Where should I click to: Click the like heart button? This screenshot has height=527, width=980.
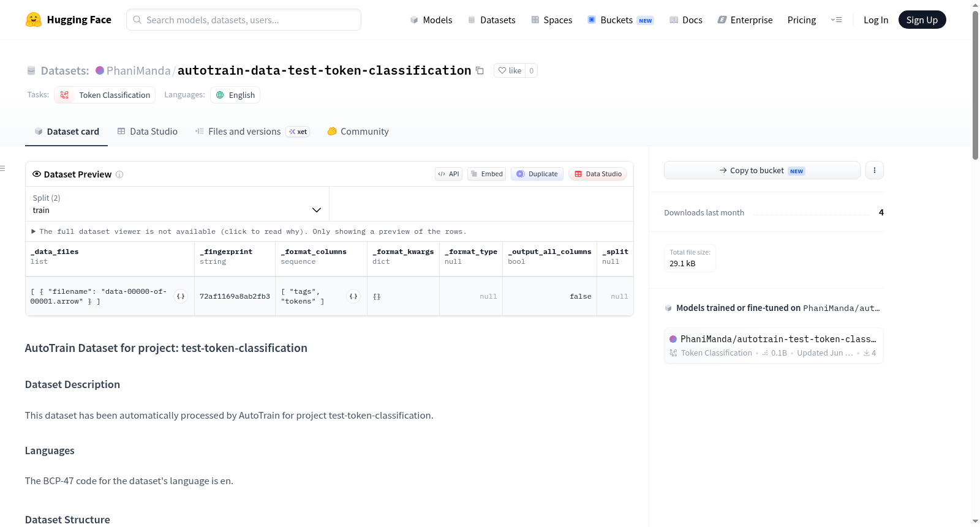(510, 70)
